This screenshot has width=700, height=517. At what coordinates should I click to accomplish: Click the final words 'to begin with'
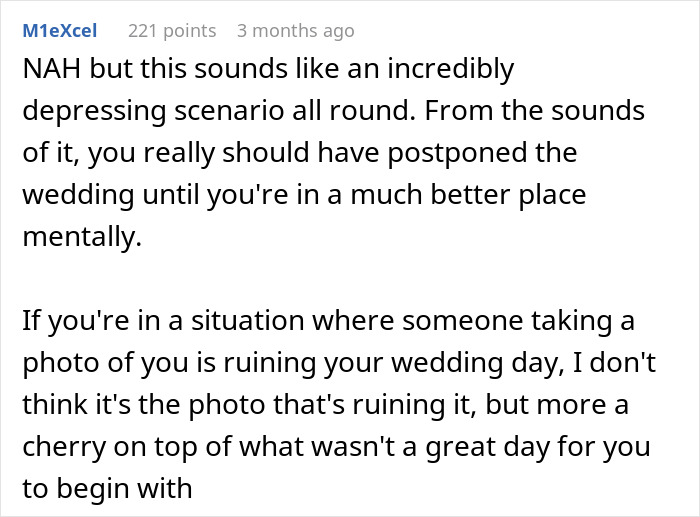(107, 488)
